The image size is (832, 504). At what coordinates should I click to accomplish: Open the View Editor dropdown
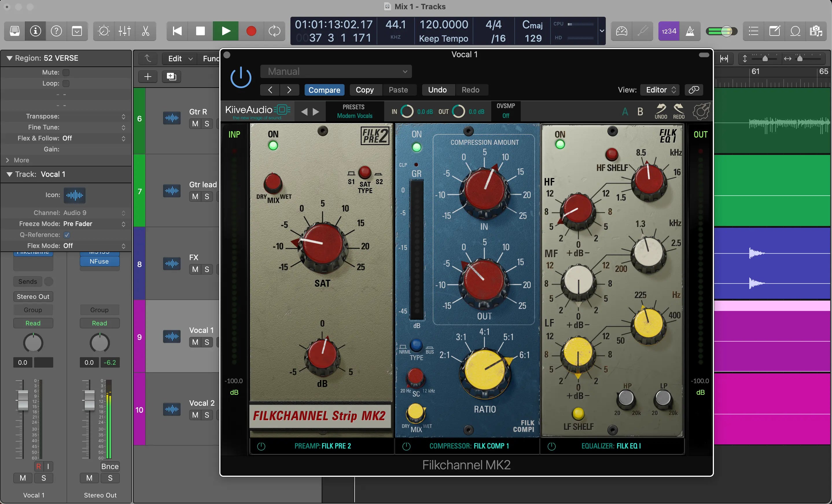click(x=660, y=90)
